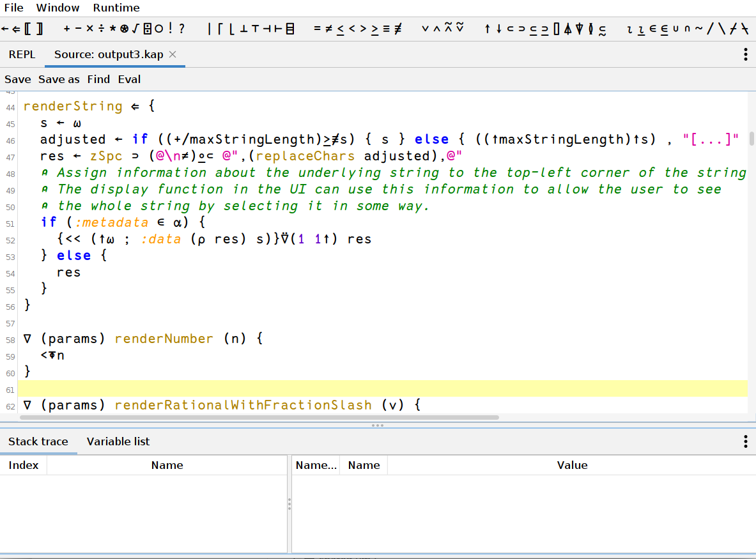Open the editor overflow kebab menu

(745, 54)
